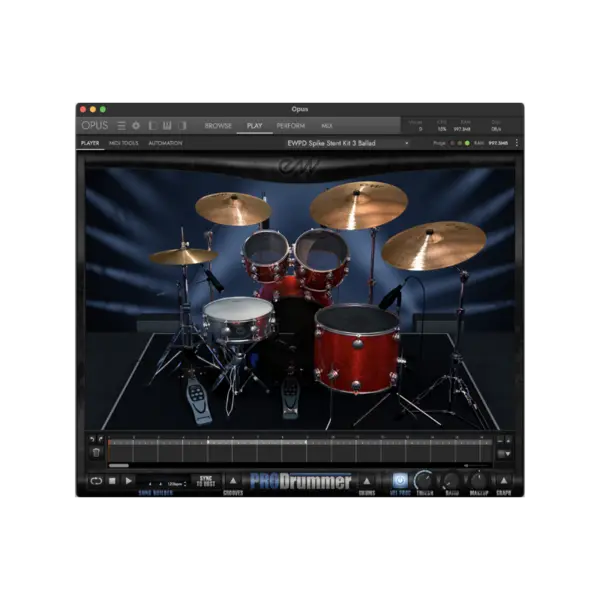Open the three-dot instrument options menu
This screenshot has height=600, width=600.
517,143
